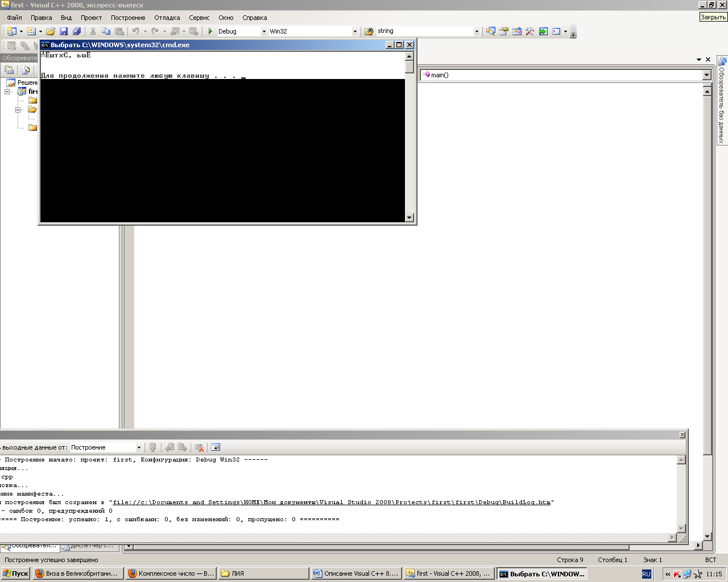Click the Решение solution tree node
The width and height of the screenshot is (728, 582).
22,82
